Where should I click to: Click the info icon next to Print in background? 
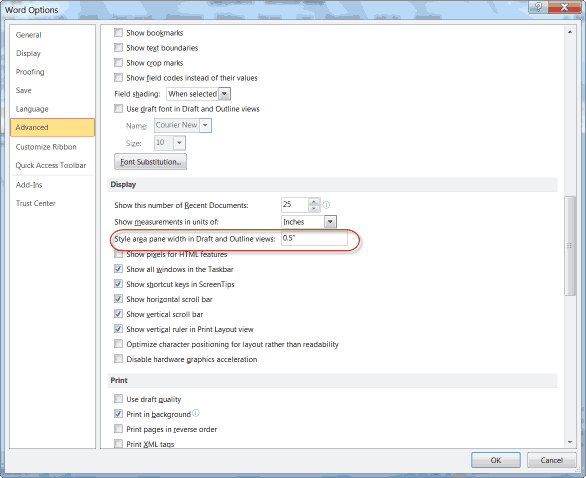click(x=195, y=413)
